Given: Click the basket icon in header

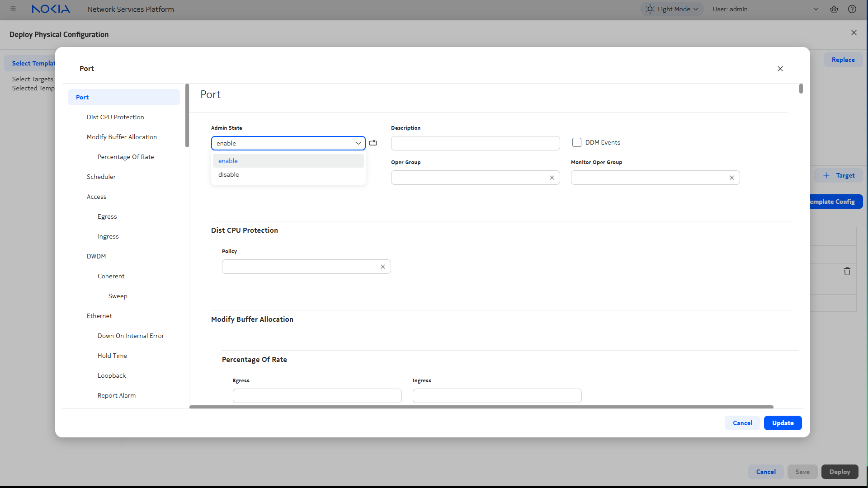Looking at the screenshot, I should point(834,9).
